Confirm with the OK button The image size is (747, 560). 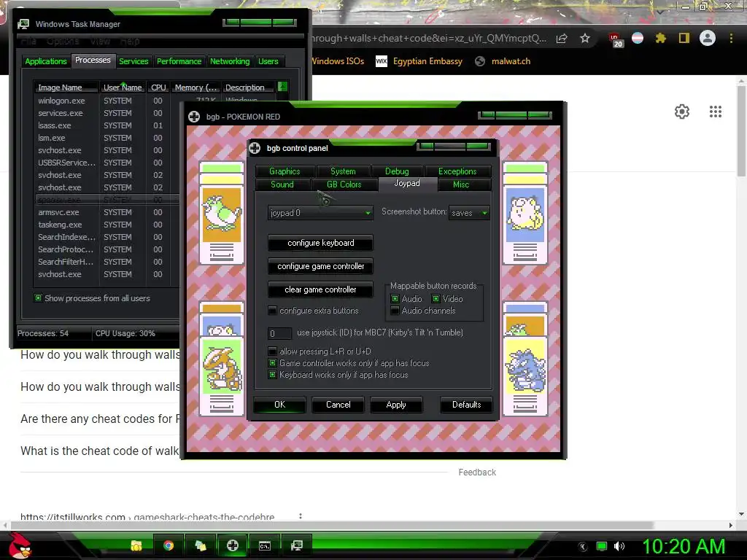(x=279, y=404)
